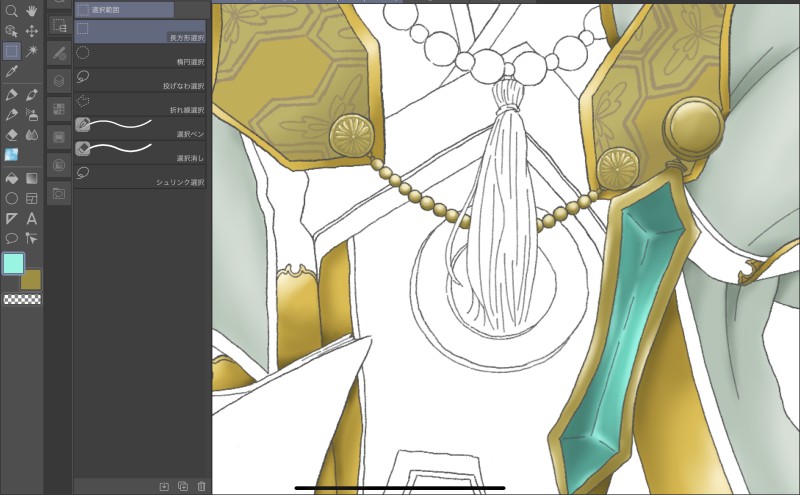This screenshot has height=495, width=800.
Task: Choose the 折れ線選択 sub tool
Action: (x=140, y=104)
